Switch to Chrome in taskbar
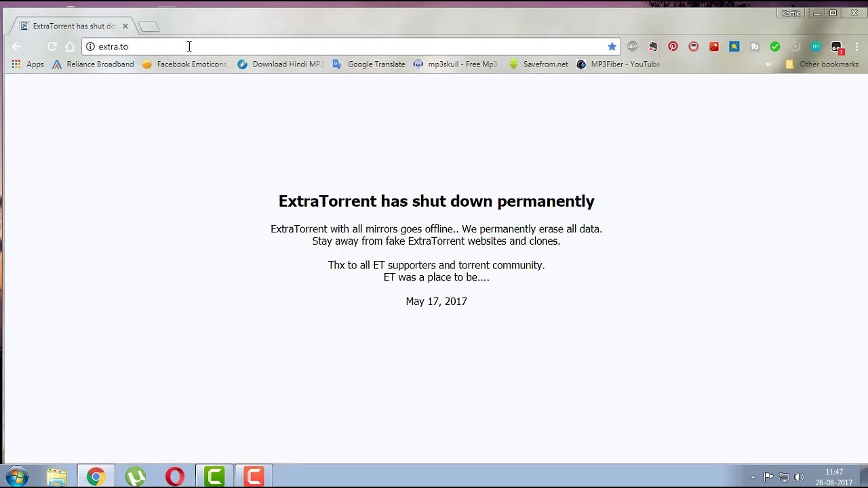Image resolution: width=868 pixels, height=488 pixels. (x=96, y=476)
